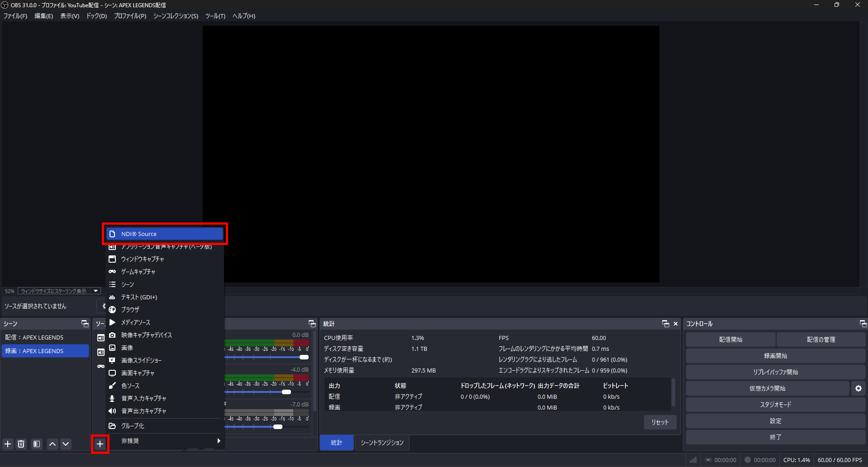Click the recording status dot icon
The image size is (868, 467).
748,460
